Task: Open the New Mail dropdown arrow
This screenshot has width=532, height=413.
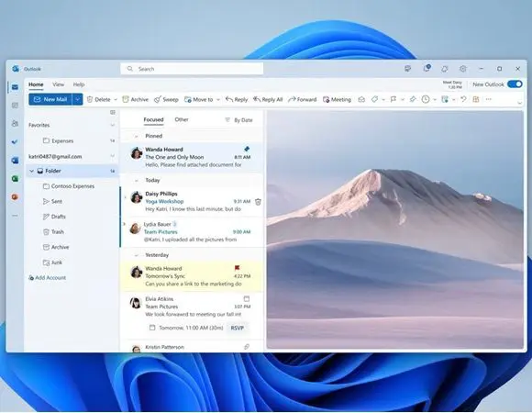Action: click(77, 99)
